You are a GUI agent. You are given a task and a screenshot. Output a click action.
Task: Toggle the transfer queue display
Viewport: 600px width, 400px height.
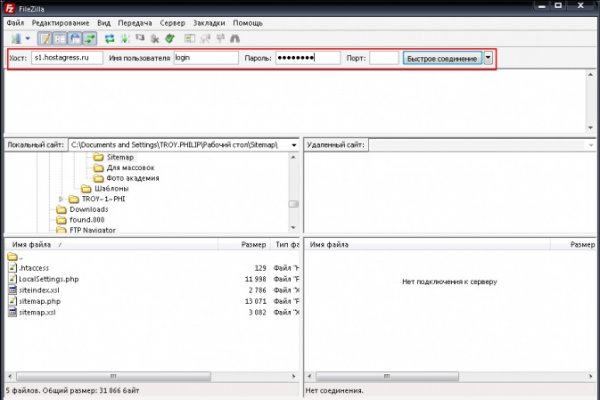click(x=90, y=38)
